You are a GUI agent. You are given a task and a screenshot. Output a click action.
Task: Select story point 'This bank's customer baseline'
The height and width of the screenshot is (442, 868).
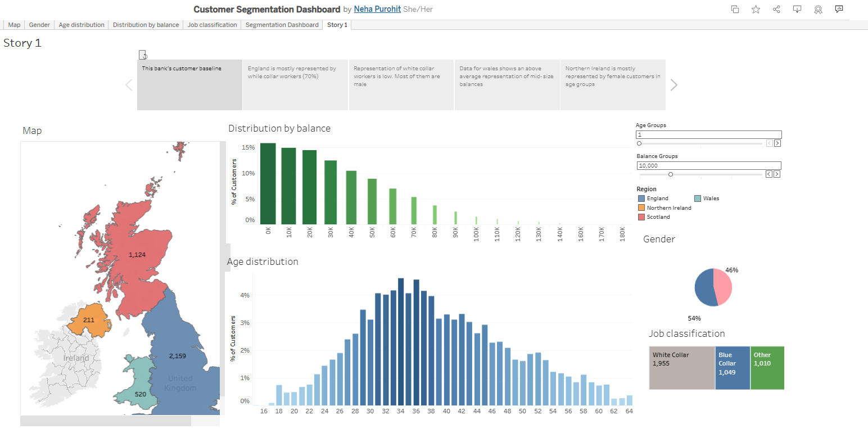click(x=189, y=85)
